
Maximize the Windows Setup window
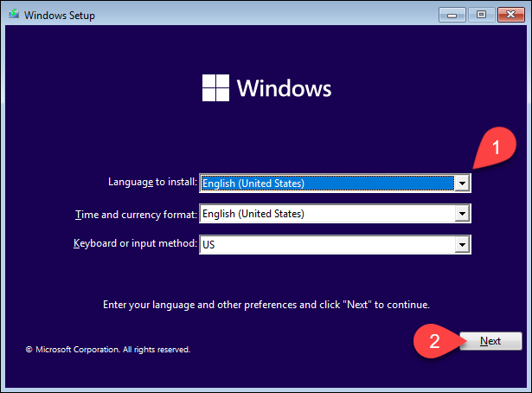pos(481,15)
